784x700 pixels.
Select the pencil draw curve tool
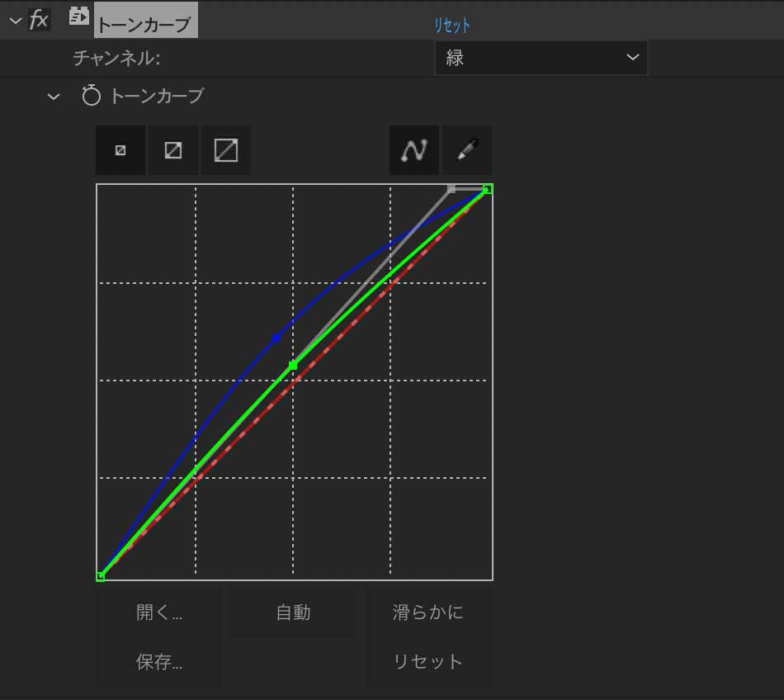467,150
